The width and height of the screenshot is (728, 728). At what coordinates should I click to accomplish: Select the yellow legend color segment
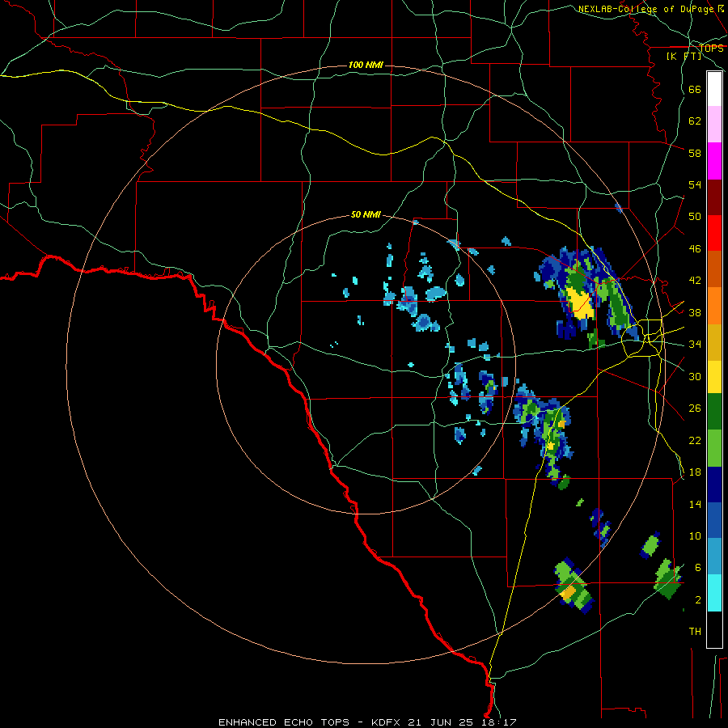pos(714,377)
